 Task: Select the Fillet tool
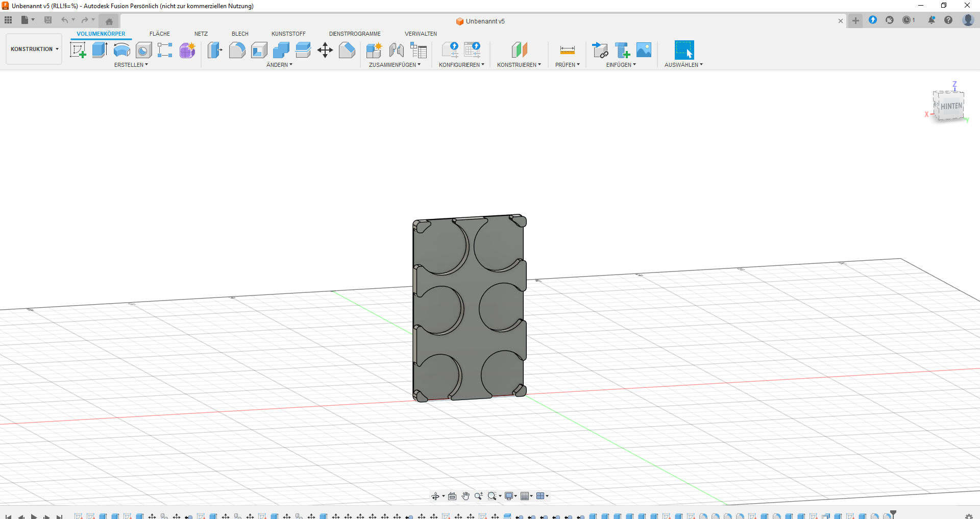(237, 50)
